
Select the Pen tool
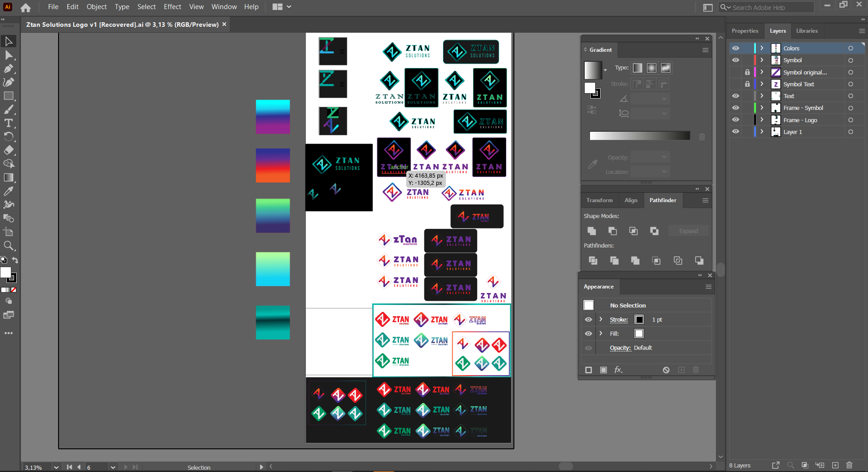click(9, 69)
